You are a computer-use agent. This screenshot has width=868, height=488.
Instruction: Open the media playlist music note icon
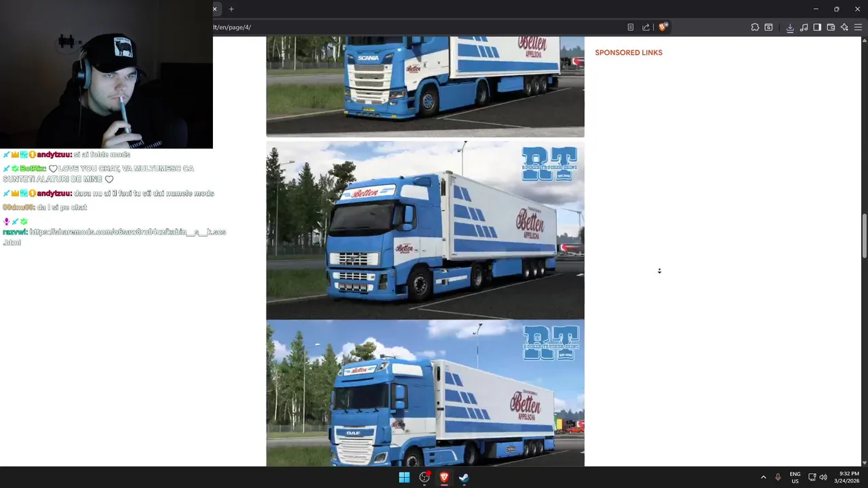click(804, 27)
